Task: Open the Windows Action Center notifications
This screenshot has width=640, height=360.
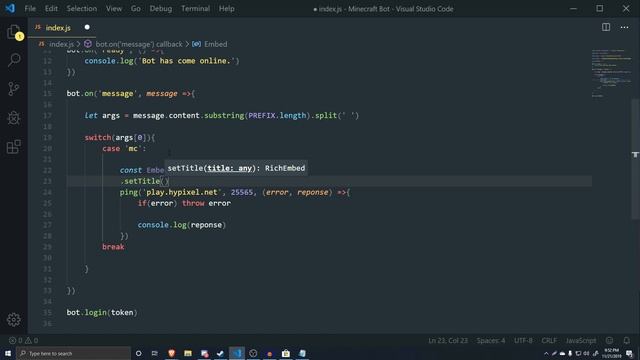Action: click(629, 353)
